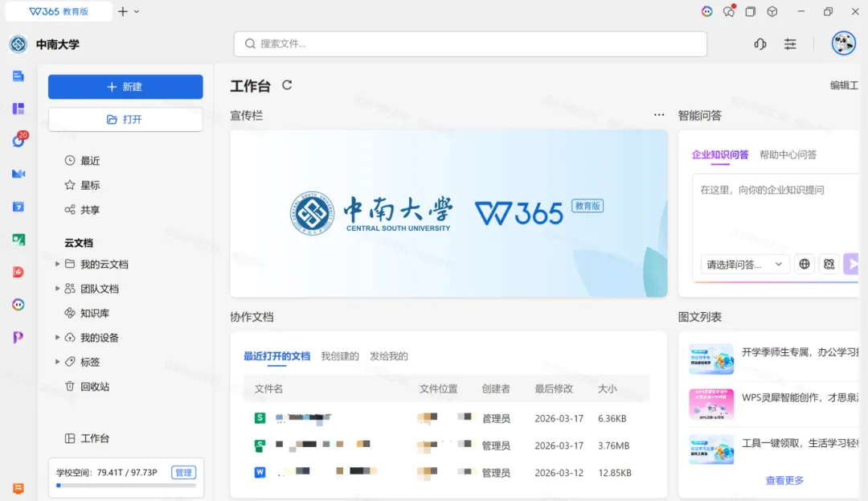Click the 搜索文件 search field
Image resolution: width=868 pixels, height=501 pixels.
470,43
